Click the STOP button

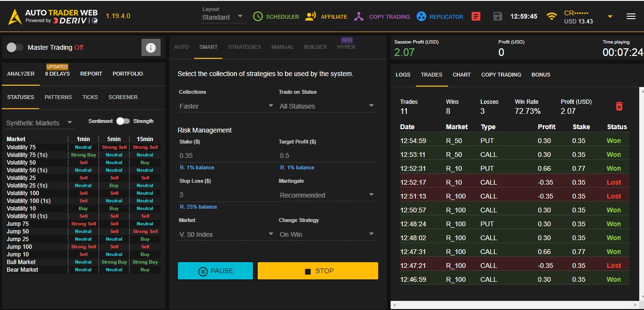tap(318, 271)
